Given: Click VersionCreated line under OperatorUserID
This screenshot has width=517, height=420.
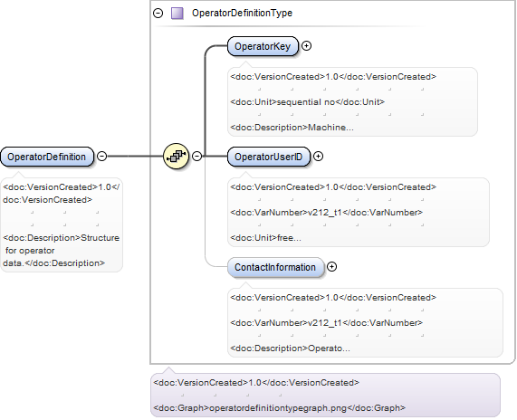Looking at the screenshot, I should coord(333,187).
